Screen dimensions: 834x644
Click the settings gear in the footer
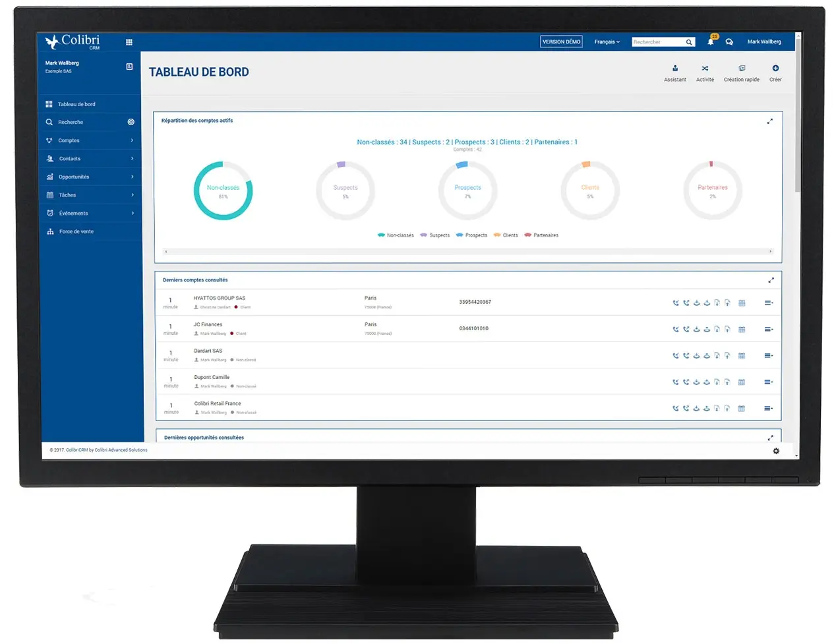(776, 451)
